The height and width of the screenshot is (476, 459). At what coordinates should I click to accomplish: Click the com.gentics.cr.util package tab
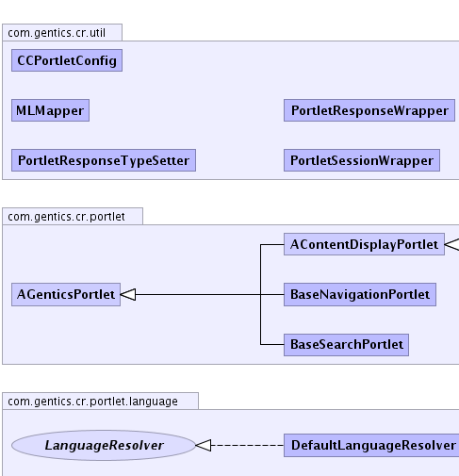[x=62, y=32]
